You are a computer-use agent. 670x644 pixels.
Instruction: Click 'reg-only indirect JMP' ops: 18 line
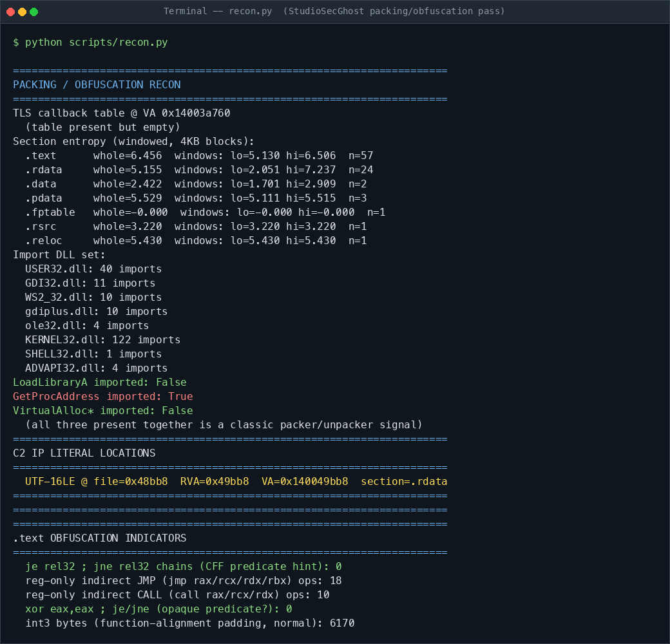184,581
